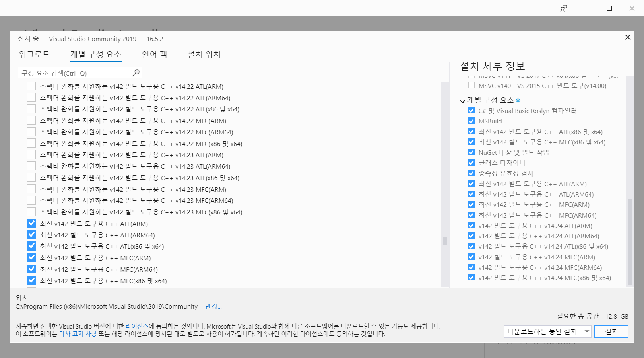
Task: Uncheck 종속성 유효성 검사 in installation details
Action: 471,173
